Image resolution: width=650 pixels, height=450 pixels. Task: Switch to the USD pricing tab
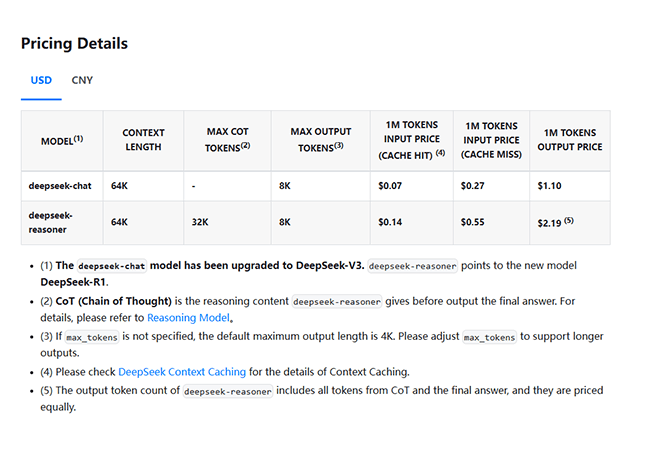(x=41, y=80)
